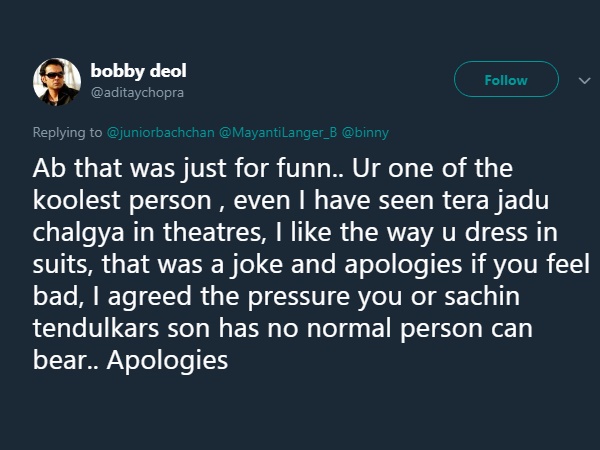Expand the tweet options chevron
Image resolution: width=600 pixels, height=450 pixels.
[x=584, y=81]
